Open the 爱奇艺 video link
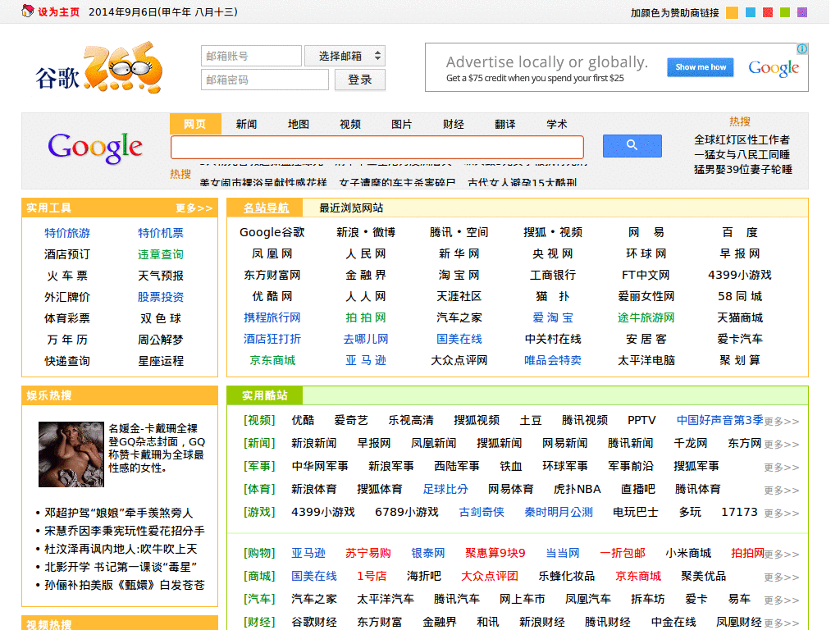 click(x=351, y=421)
